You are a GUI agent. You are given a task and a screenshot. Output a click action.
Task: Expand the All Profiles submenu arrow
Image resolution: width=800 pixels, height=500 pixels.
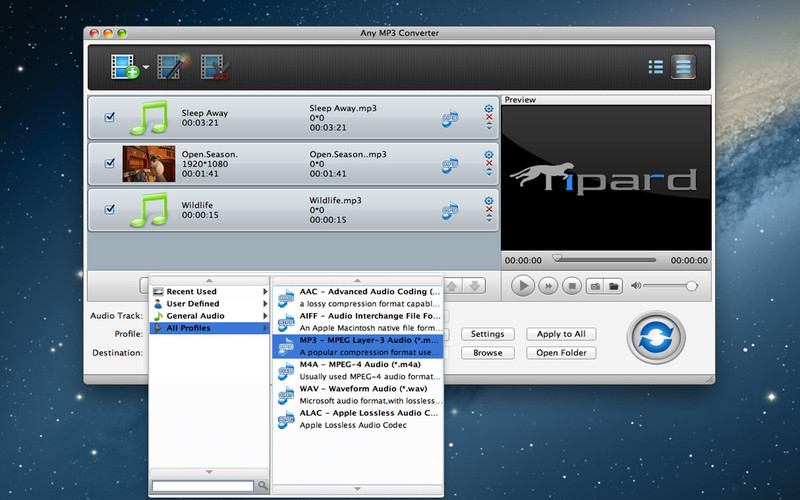pos(265,328)
